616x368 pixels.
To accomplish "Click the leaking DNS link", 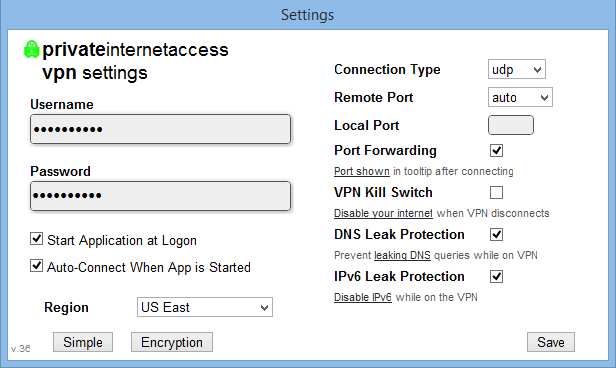I will [402, 255].
